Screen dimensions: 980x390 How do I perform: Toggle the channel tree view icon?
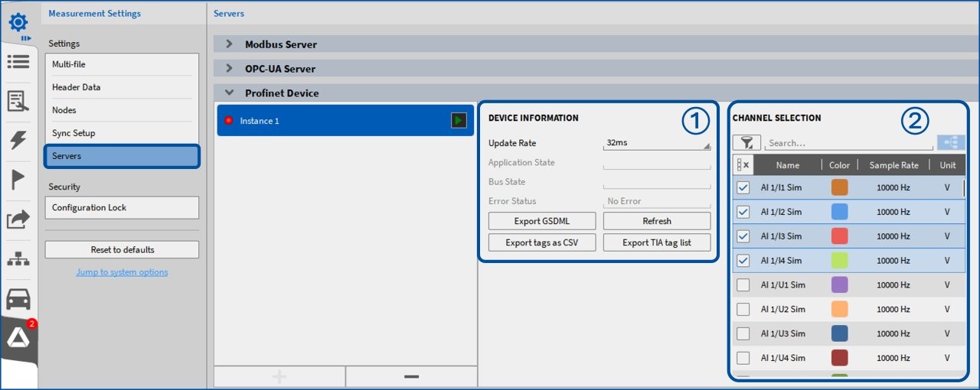tap(950, 142)
